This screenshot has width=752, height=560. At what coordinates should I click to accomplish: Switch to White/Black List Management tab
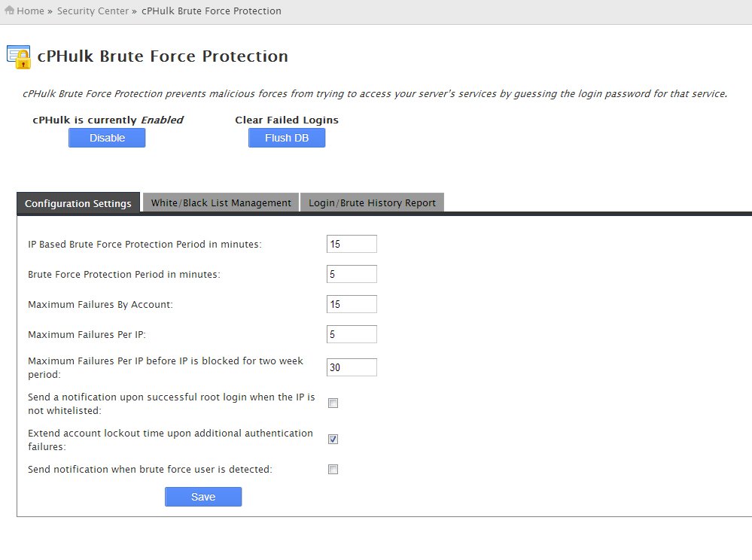pos(221,202)
